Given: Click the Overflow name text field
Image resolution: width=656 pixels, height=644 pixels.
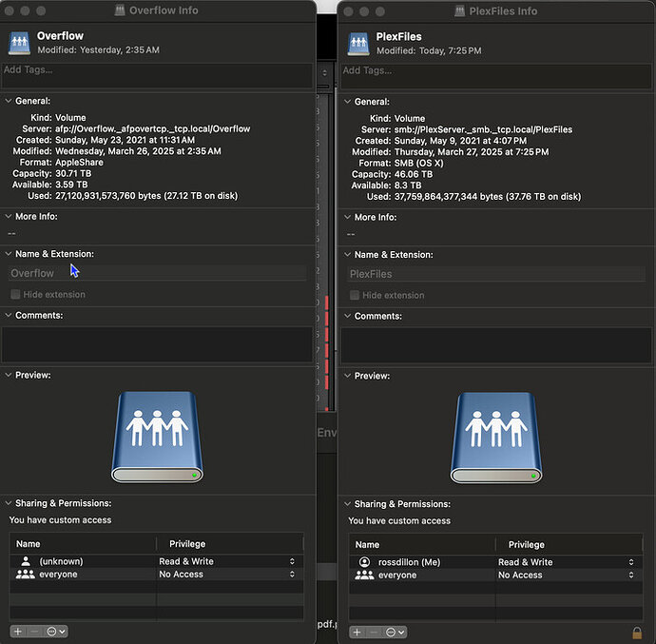Looking at the screenshot, I should pos(157,273).
